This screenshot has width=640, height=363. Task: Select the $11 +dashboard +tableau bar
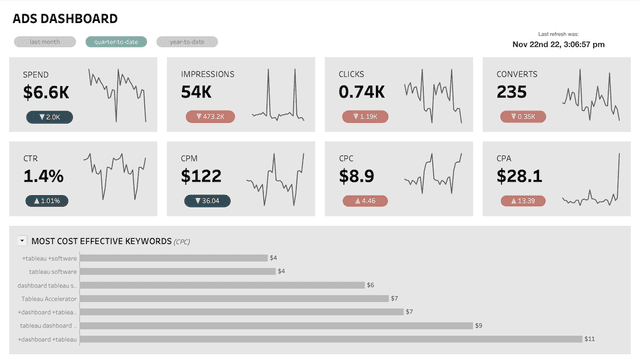click(331, 339)
